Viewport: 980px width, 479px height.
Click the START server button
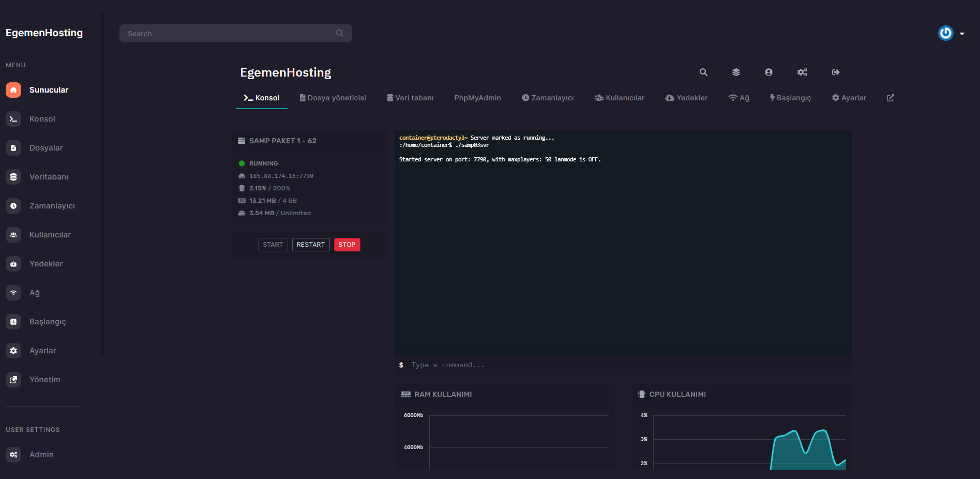pyautogui.click(x=273, y=245)
